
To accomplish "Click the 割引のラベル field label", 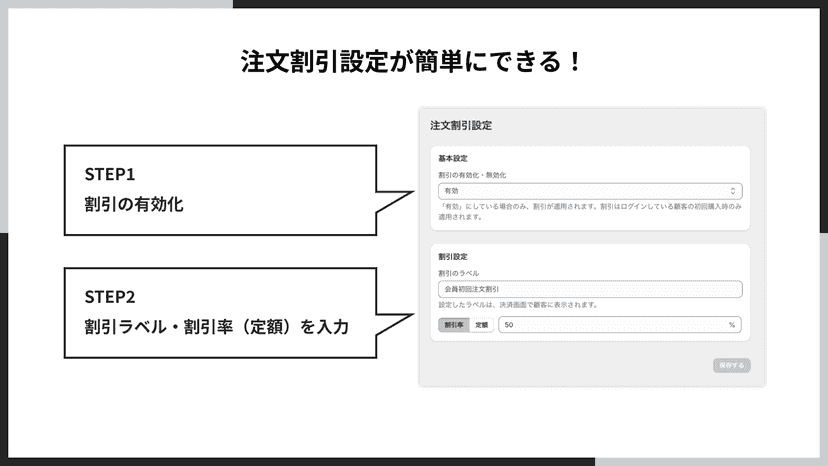I will (458, 273).
